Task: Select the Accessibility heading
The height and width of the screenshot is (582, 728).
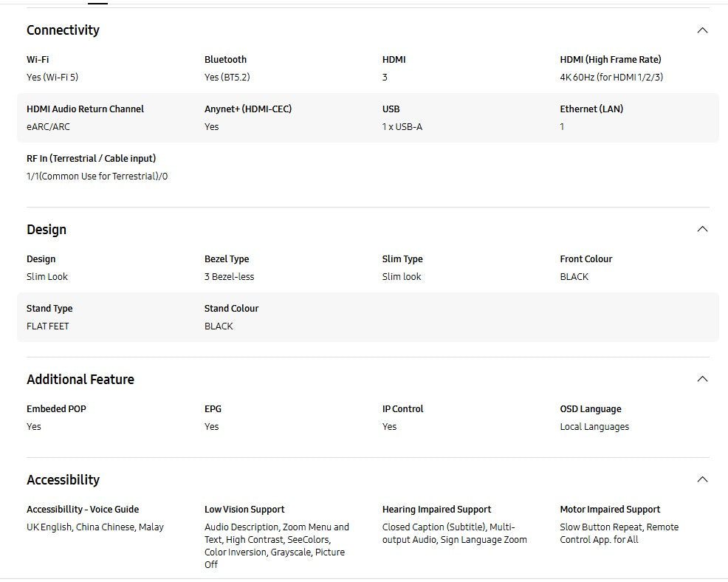Action: click(63, 480)
